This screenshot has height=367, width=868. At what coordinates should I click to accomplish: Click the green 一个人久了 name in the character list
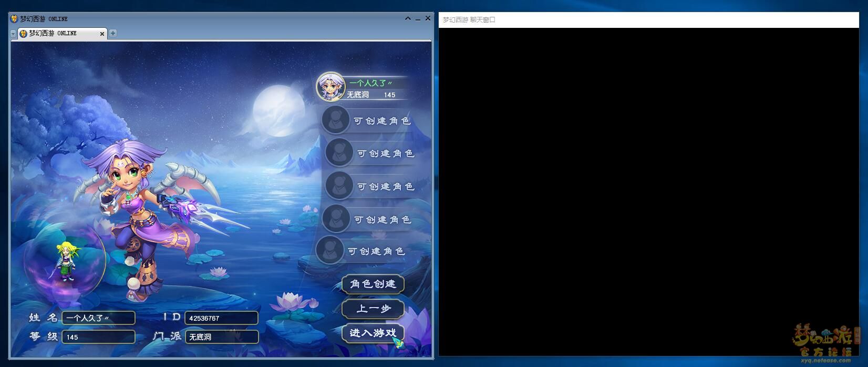pos(370,83)
